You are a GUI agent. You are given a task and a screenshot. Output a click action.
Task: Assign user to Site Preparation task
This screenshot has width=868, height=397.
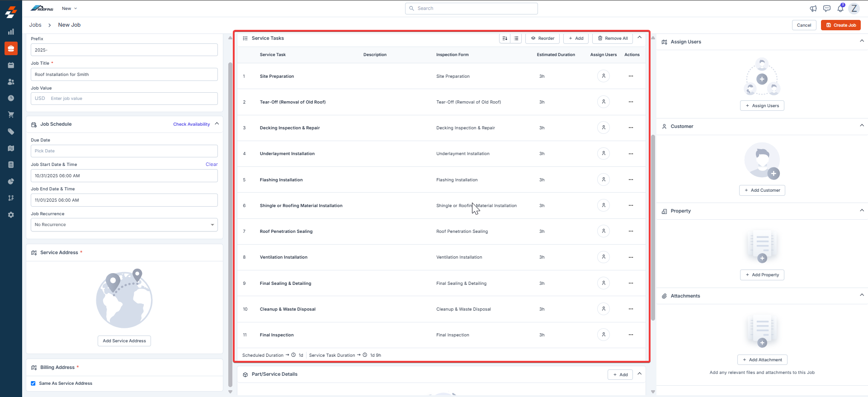tap(604, 76)
